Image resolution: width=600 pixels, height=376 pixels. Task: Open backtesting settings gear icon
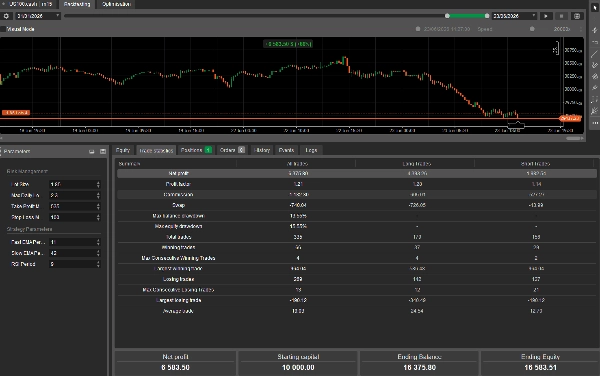(x=6, y=16)
